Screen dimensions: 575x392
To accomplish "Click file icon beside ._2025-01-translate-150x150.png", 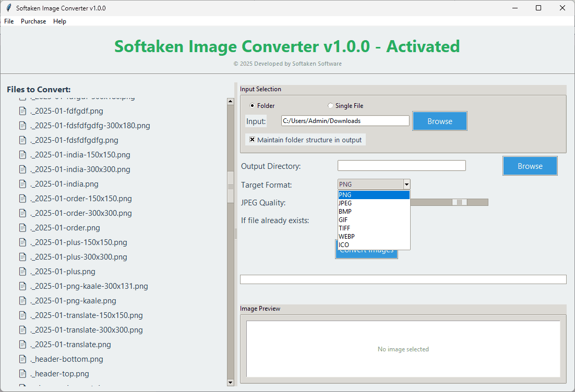I will coord(23,315).
